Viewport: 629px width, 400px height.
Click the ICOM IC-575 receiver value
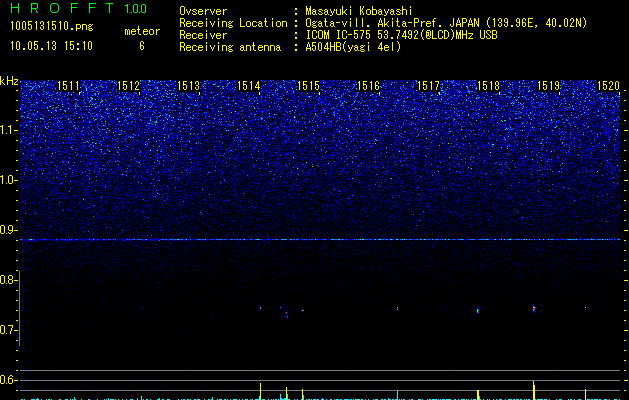[x=401, y=35]
